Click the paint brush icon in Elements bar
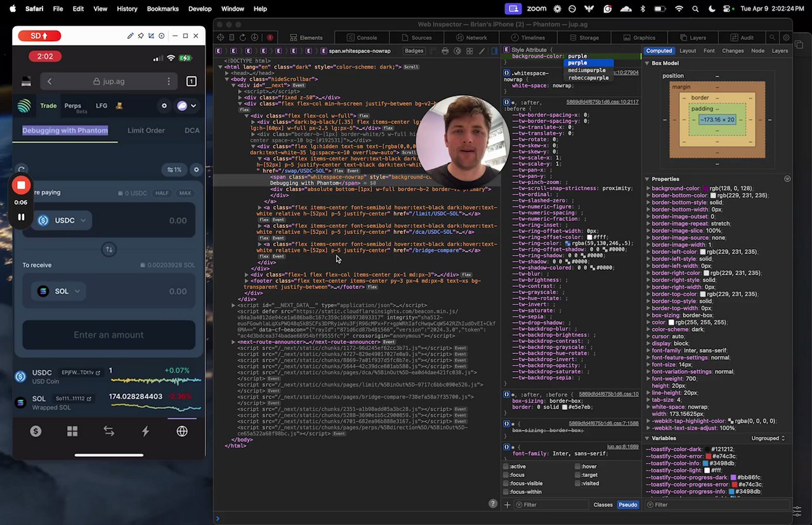812x525 pixels. pyautogui.click(x=482, y=51)
